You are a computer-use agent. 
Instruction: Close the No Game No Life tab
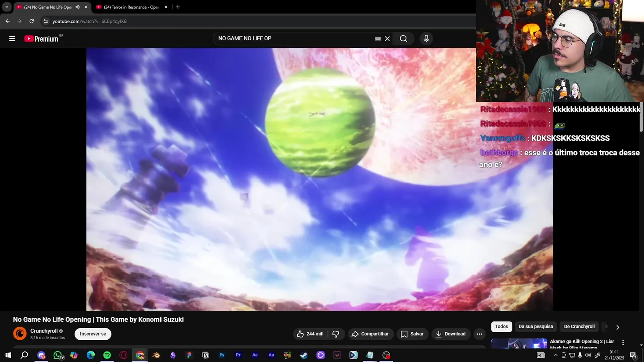click(86, 7)
